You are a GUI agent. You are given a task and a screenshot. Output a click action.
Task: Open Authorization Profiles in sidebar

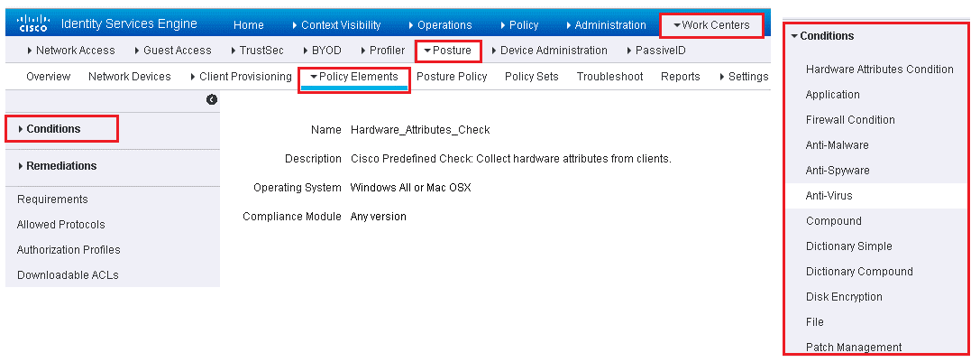pos(69,249)
